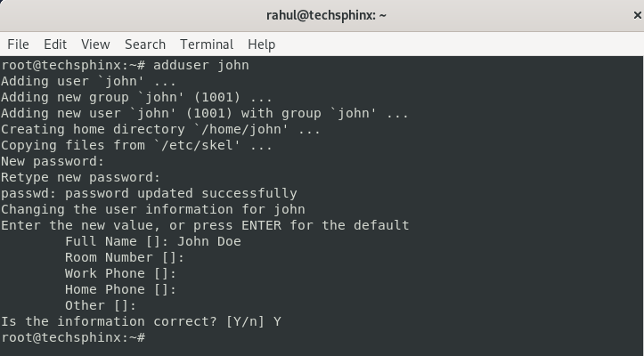This screenshot has height=356, width=644.
Task: Click the 'Full Name []: John Doe' line
Action: pyautogui.click(x=153, y=241)
